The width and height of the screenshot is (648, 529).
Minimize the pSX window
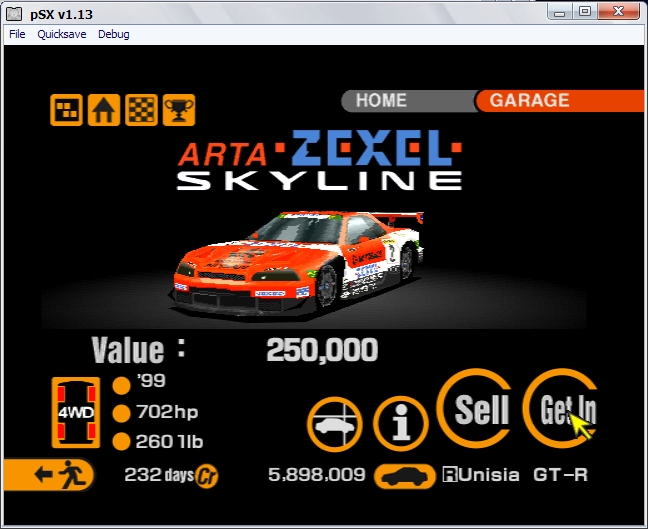point(560,12)
